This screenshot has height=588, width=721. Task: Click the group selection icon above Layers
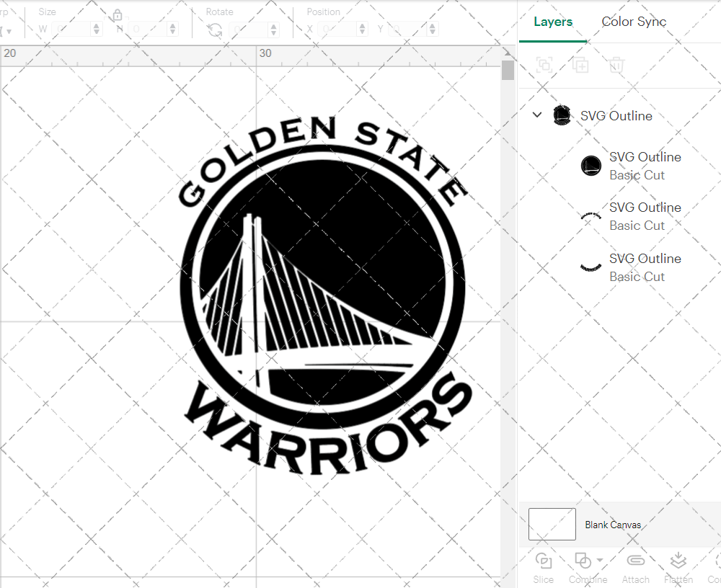click(x=544, y=65)
